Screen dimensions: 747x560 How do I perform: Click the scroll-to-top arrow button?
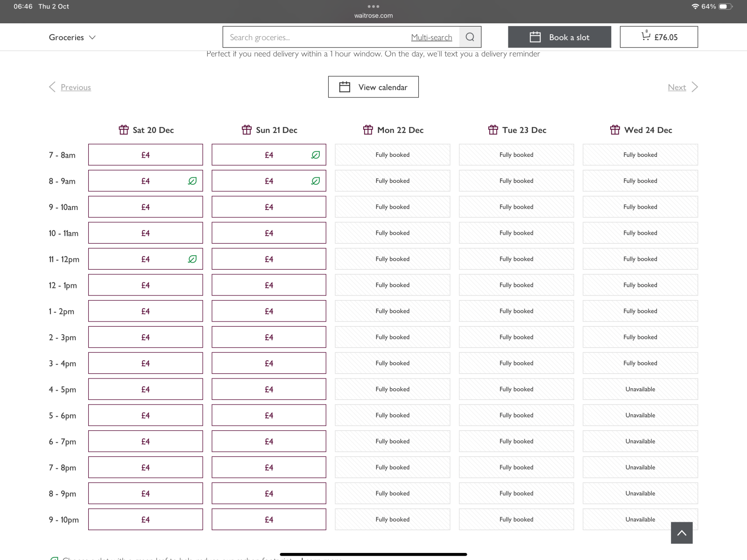tap(681, 532)
